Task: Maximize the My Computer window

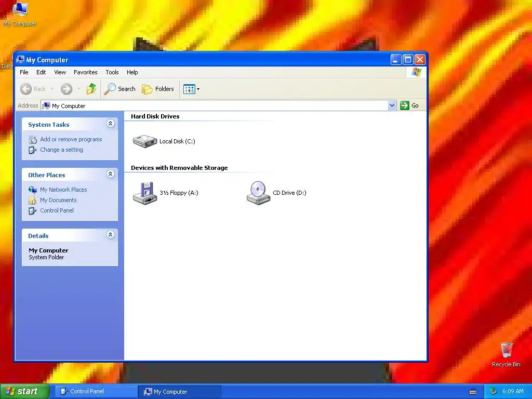Action: click(408, 60)
